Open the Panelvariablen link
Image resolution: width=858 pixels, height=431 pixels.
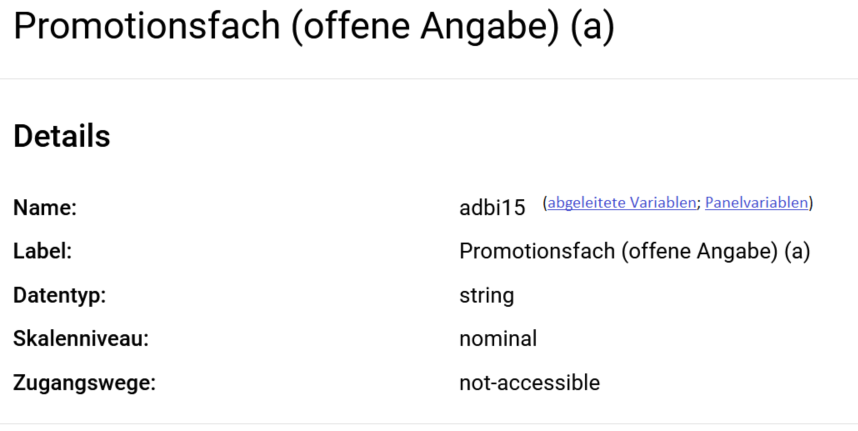click(756, 203)
